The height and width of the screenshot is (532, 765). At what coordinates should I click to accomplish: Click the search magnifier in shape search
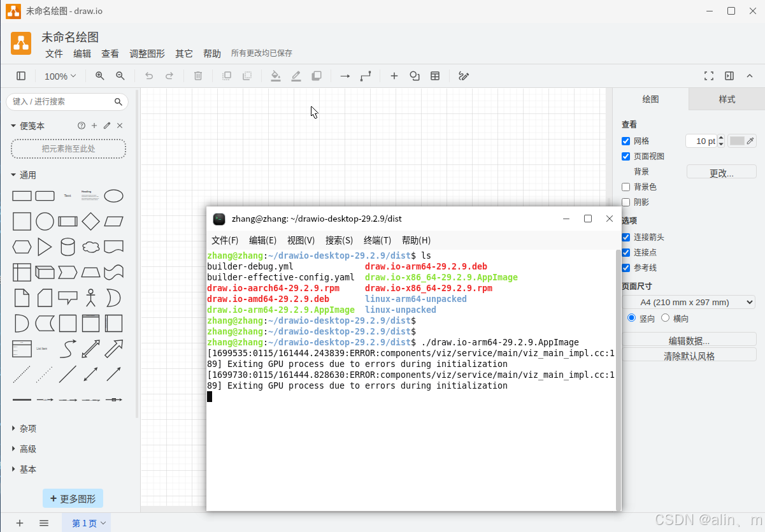tap(118, 102)
